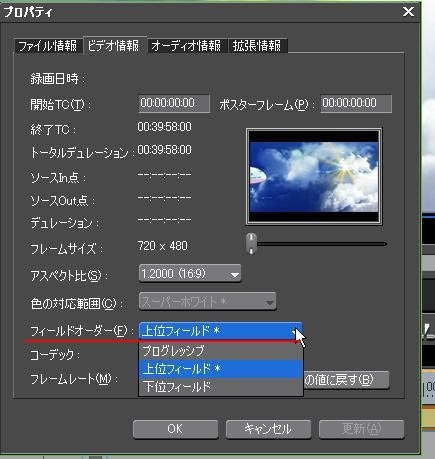
Task: Choose プログレッシブ from field order list
Action: click(221, 351)
